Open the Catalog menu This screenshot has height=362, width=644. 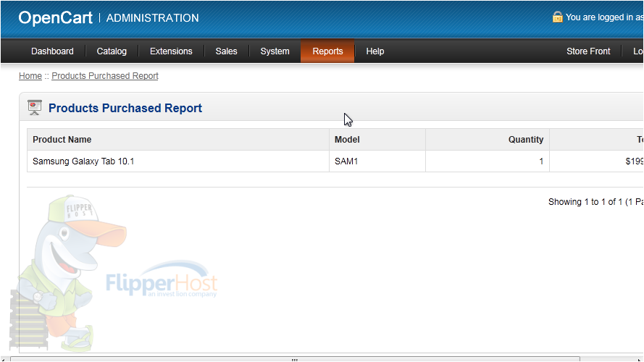[x=112, y=51]
